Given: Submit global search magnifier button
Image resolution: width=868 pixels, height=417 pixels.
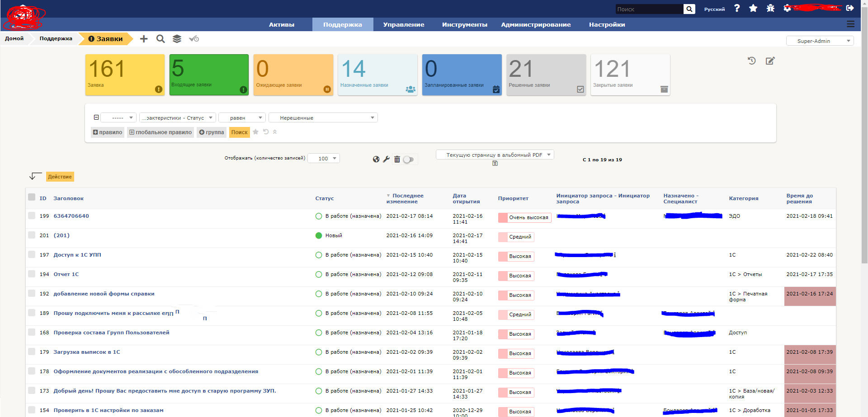Looking at the screenshot, I should [689, 9].
